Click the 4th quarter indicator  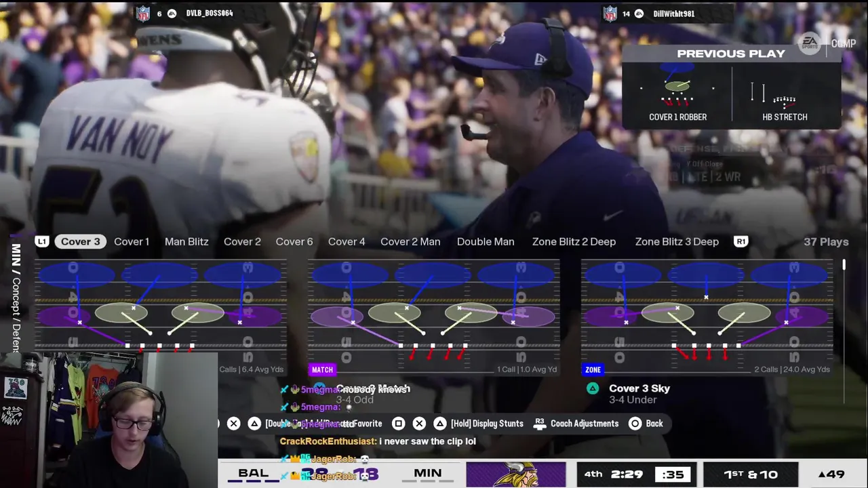click(593, 474)
